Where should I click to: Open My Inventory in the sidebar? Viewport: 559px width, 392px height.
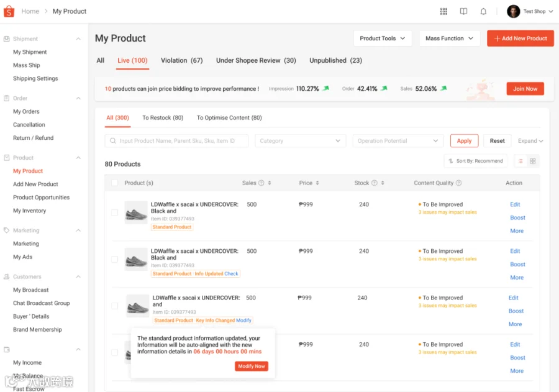click(x=30, y=211)
